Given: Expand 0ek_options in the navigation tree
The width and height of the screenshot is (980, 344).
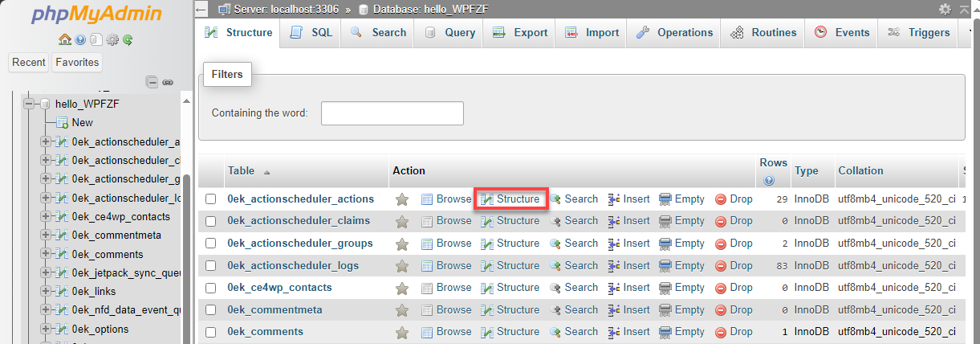Looking at the screenshot, I should coord(46,329).
